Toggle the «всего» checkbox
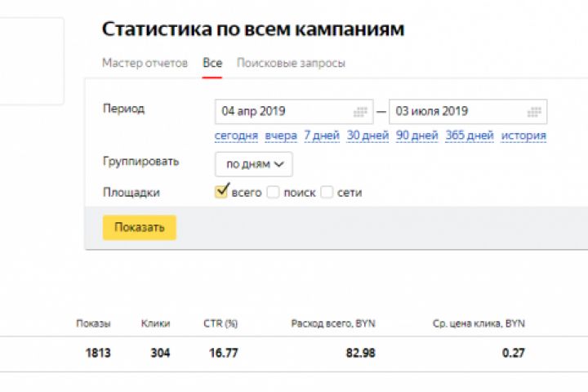The image size is (588, 392). pyautogui.click(x=220, y=192)
